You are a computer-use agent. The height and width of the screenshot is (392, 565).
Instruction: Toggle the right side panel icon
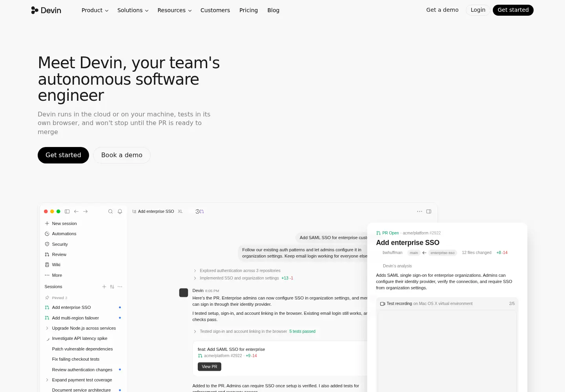pyautogui.click(x=429, y=211)
